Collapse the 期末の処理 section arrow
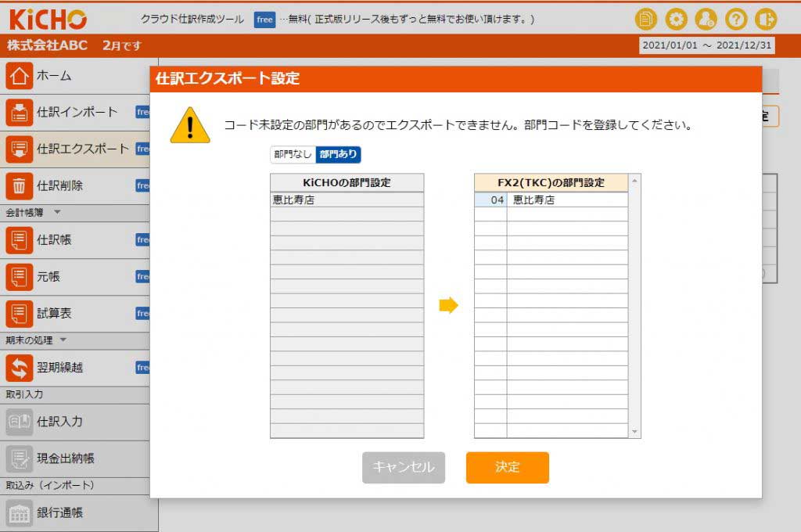The height and width of the screenshot is (532, 801). [x=63, y=340]
